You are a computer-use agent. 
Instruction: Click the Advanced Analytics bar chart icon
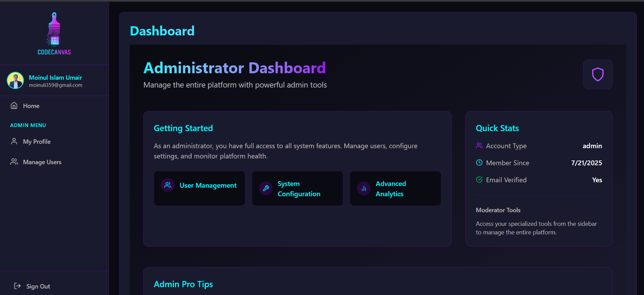[x=364, y=188]
